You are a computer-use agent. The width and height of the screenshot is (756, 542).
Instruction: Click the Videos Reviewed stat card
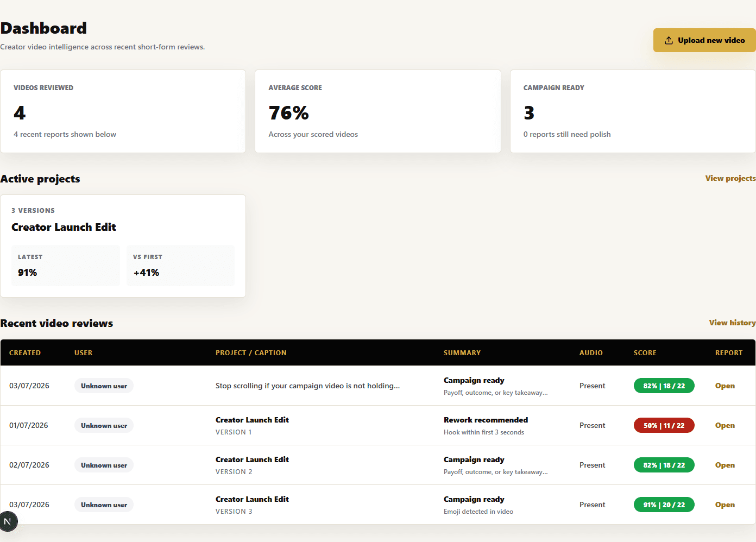[x=123, y=111]
